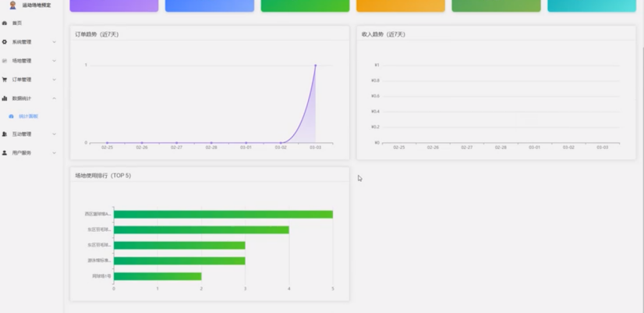Click the 03-02 data point on order trend
644x313 pixels.
pyautogui.click(x=281, y=143)
